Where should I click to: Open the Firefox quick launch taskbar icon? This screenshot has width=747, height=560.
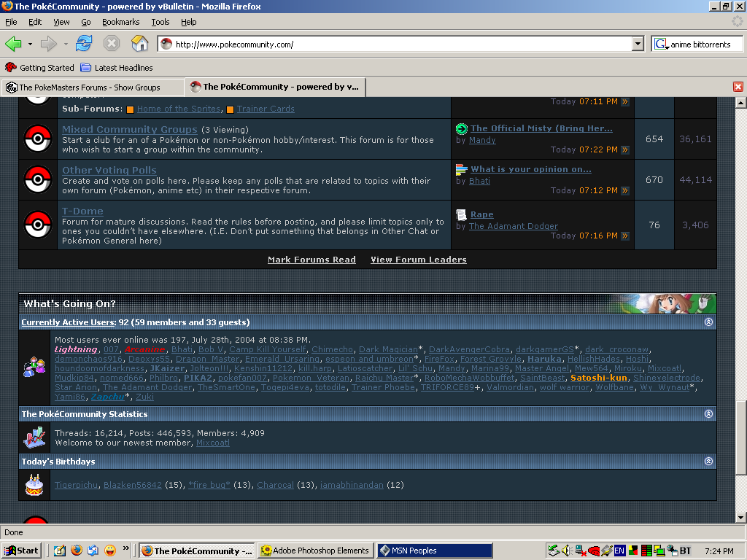coord(76,551)
